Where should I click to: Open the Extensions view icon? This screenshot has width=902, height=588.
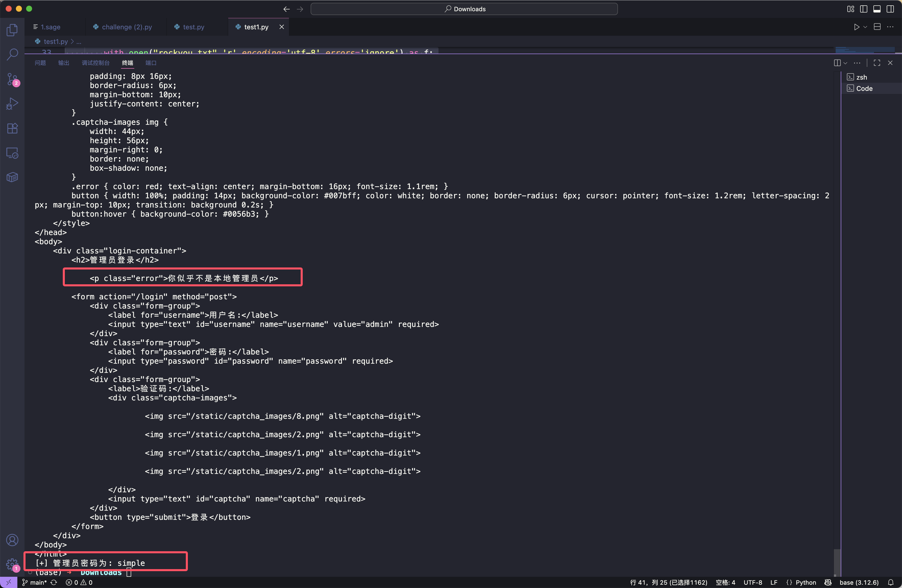tap(12, 128)
